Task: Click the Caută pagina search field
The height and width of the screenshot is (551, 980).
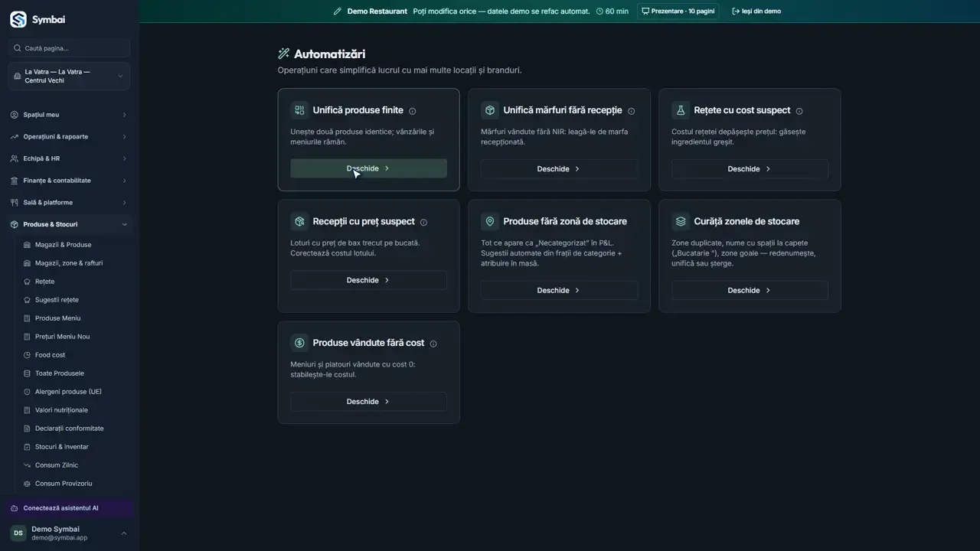Action: (x=69, y=48)
